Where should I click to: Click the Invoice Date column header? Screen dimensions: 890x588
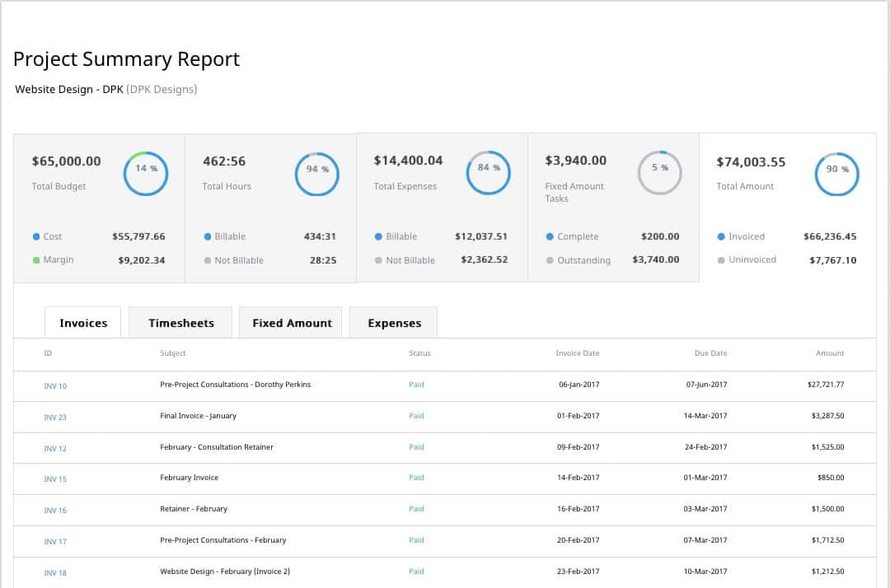[x=578, y=353]
